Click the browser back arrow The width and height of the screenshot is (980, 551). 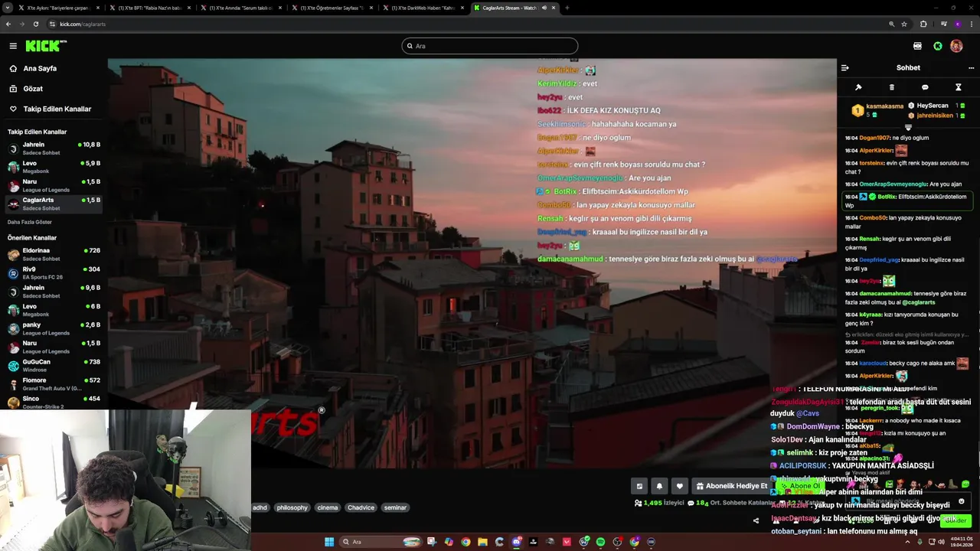coord(8,24)
